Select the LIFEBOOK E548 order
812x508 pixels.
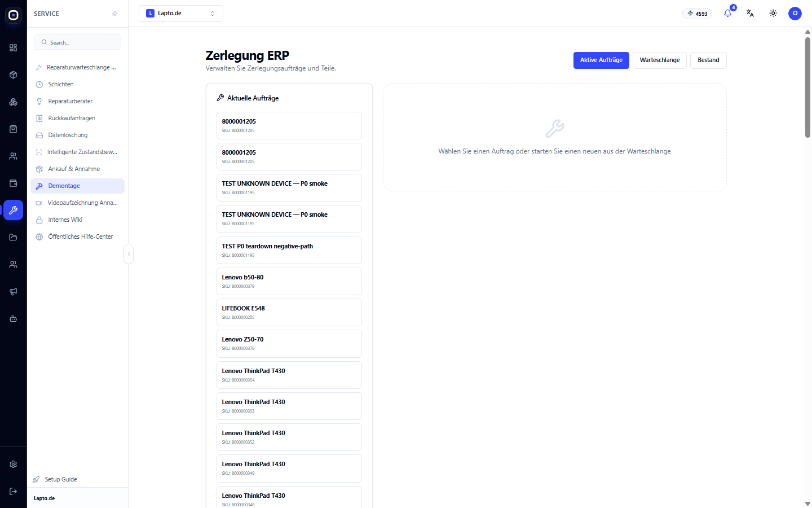(289, 312)
